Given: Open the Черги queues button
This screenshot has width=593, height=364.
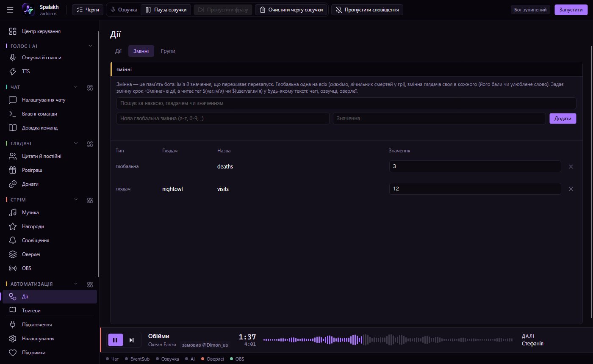Looking at the screenshot, I should click(x=88, y=10).
